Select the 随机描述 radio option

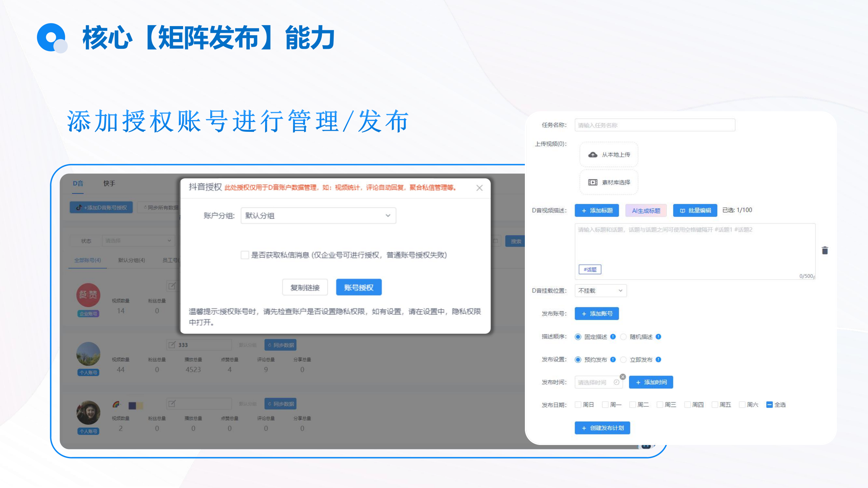click(x=623, y=337)
